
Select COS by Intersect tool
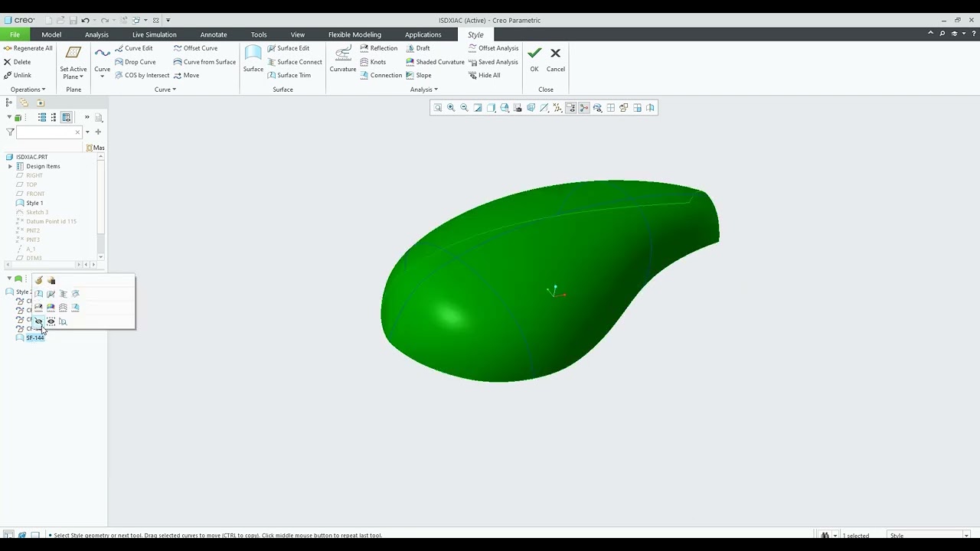[x=142, y=75]
